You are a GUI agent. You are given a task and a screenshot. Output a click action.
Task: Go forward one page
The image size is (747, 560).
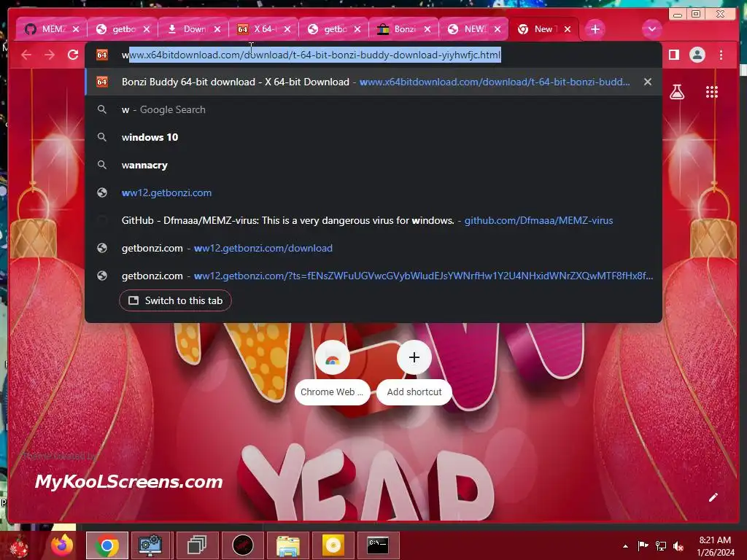point(50,55)
